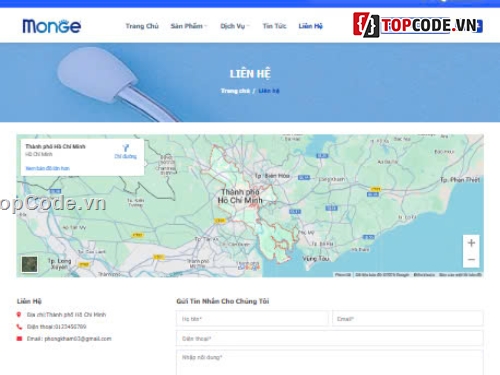Click the red location pin icon beside address
The width and height of the screenshot is (500, 375).
click(x=19, y=314)
